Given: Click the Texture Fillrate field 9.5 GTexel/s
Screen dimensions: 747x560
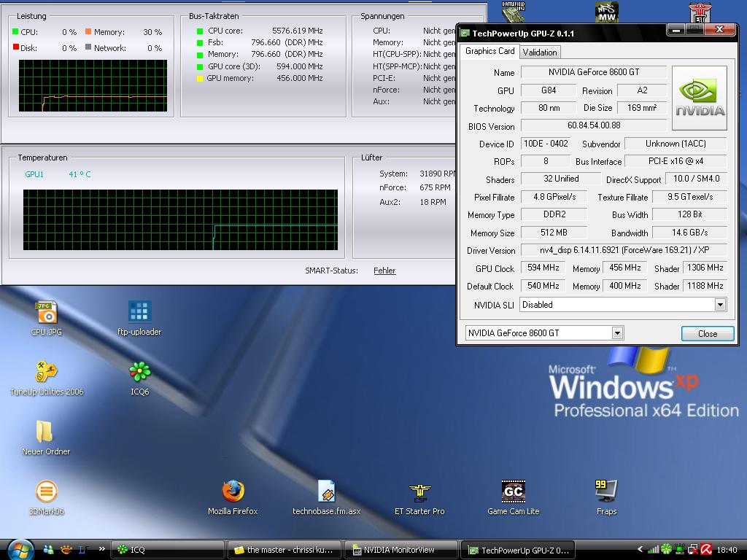Looking at the screenshot, I should click(690, 197).
